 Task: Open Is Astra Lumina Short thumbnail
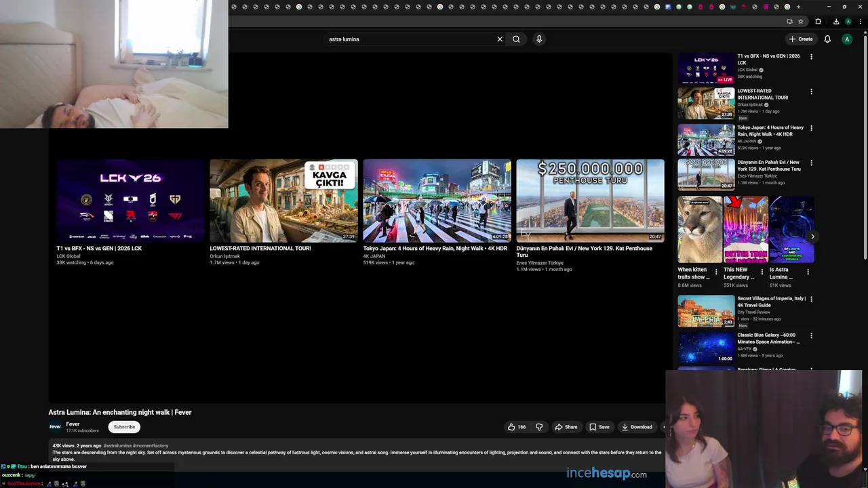click(x=791, y=230)
